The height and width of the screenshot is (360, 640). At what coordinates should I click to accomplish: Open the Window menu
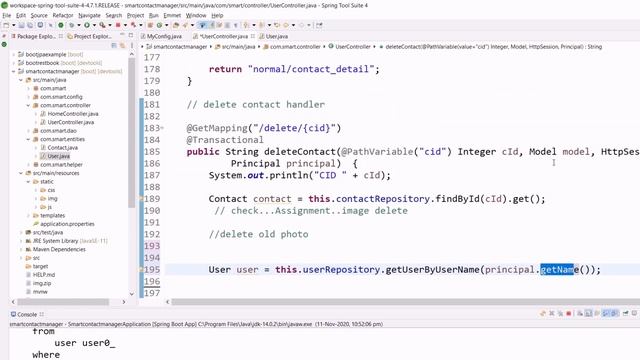pyautogui.click(x=196, y=16)
